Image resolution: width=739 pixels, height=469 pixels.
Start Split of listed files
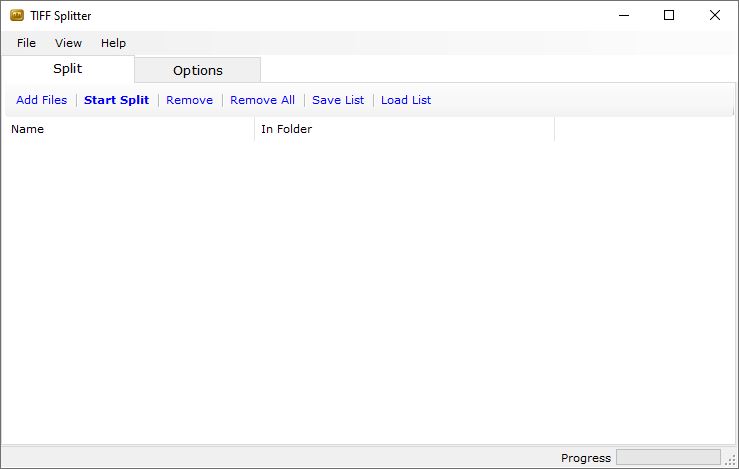[116, 100]
